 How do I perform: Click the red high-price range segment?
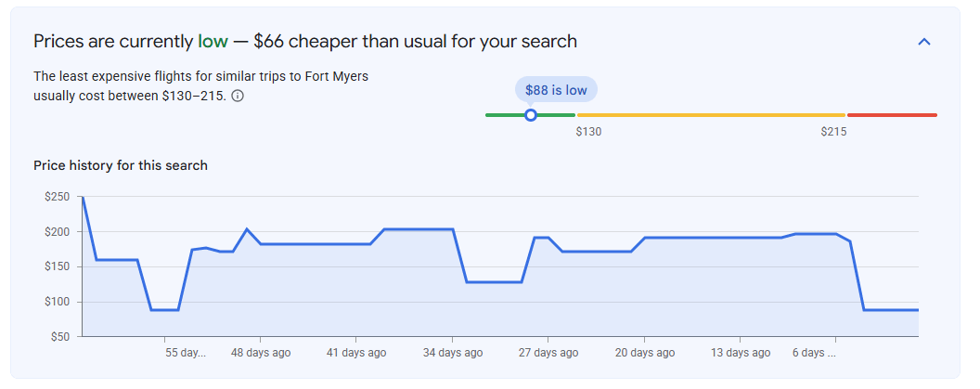[x=892, y=115]
